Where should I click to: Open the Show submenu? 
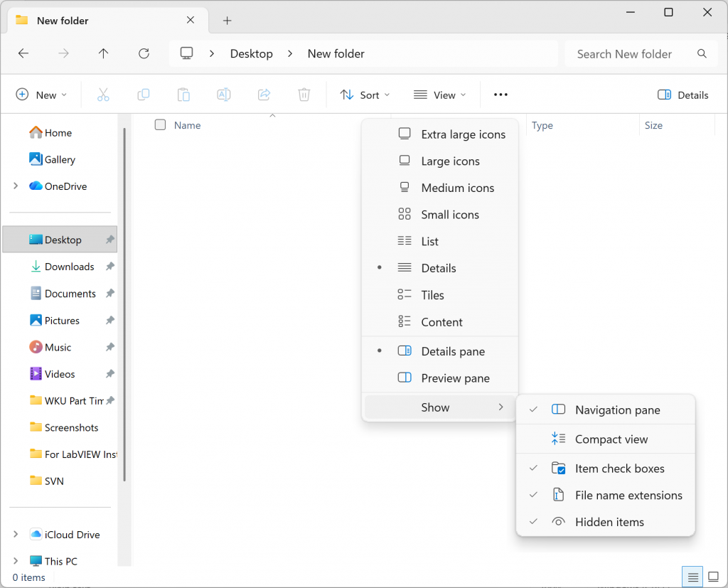point(439,407)
